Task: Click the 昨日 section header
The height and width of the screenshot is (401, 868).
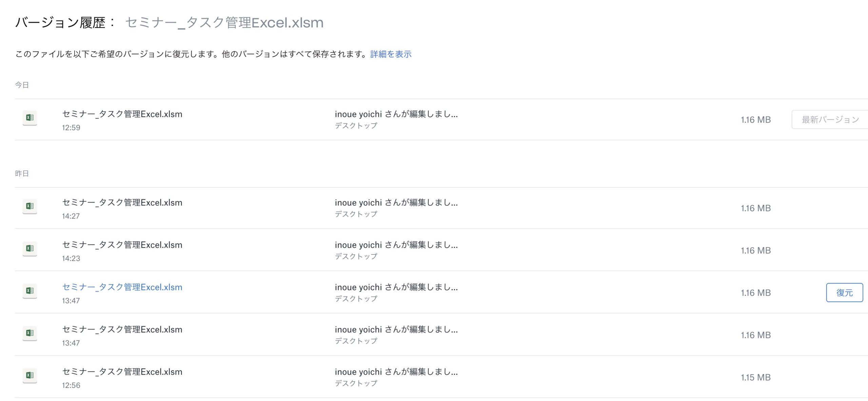Action: (x=22, y=173)
